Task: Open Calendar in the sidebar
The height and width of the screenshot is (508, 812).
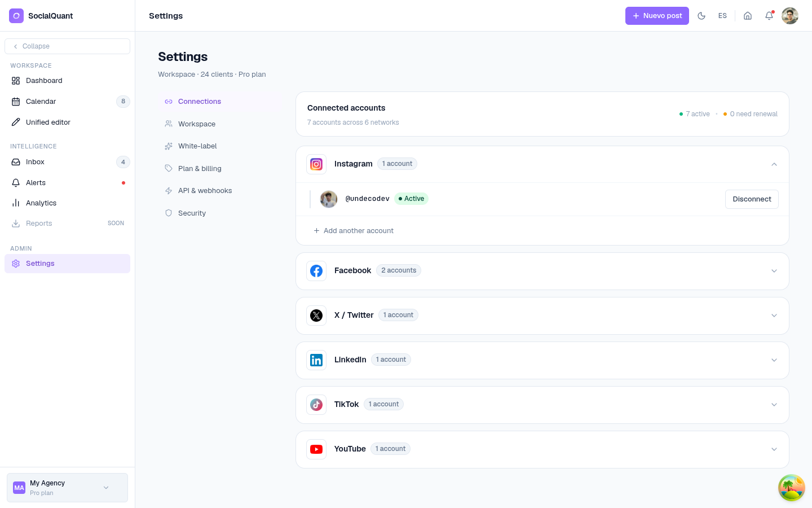Action: pos(67,102)
